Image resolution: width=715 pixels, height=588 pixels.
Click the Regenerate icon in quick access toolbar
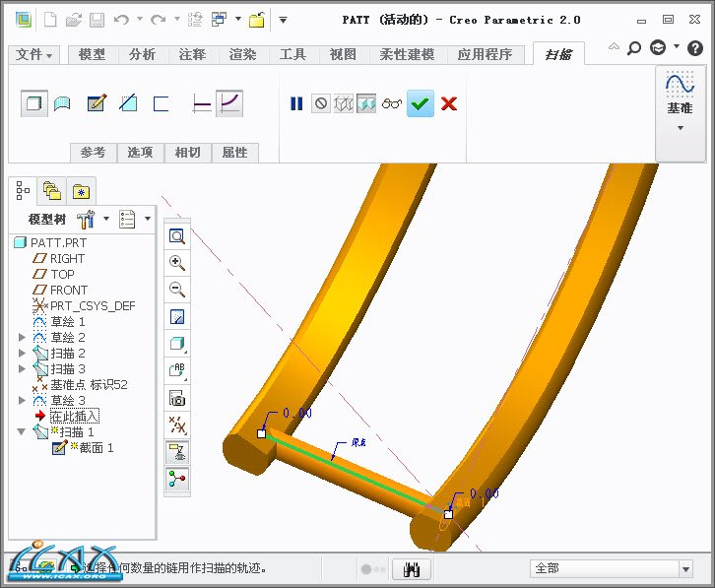click(x=195, y=20)
